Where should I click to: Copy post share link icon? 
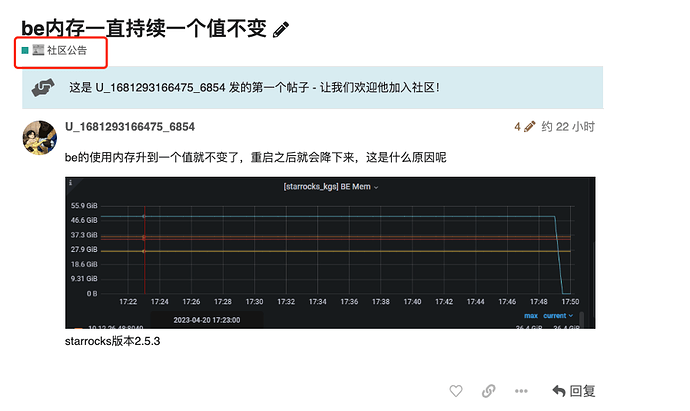(488, 391)
